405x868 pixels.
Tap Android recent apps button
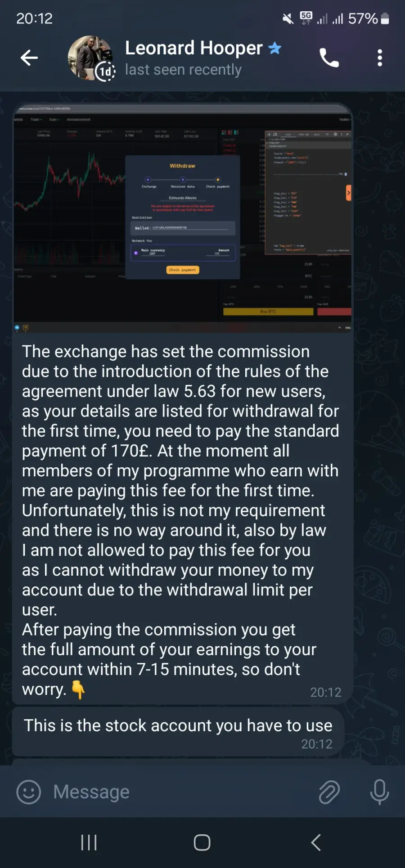[89, 842]
